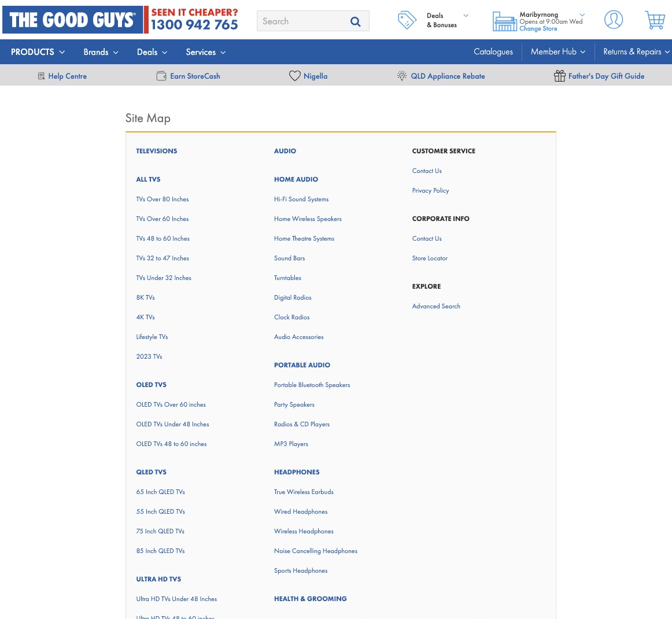672x619 pixels.
Task: Open the Advanced Search link
Action: (436, 306)
